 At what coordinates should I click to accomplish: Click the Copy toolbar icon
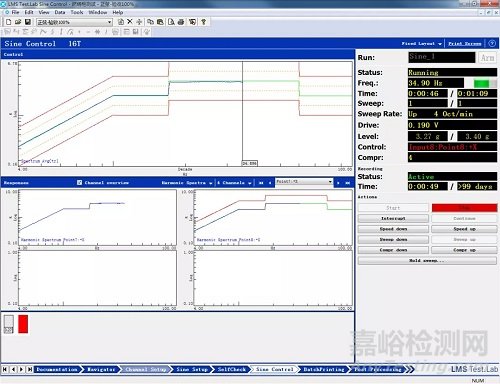pos(150,22)
